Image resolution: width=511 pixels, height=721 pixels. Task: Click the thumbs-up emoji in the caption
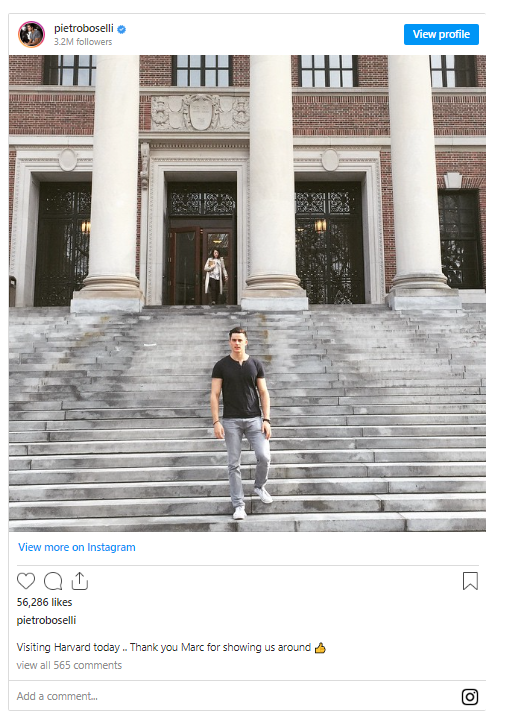click(x=320, y=647)
